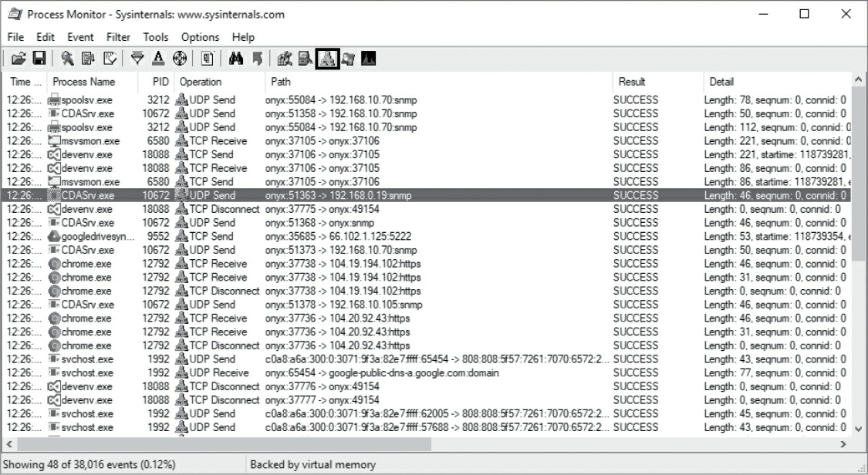Viewport: 868px width, 475px height.
Task: Click the Path column header
Action: click(x=439, y=82)
